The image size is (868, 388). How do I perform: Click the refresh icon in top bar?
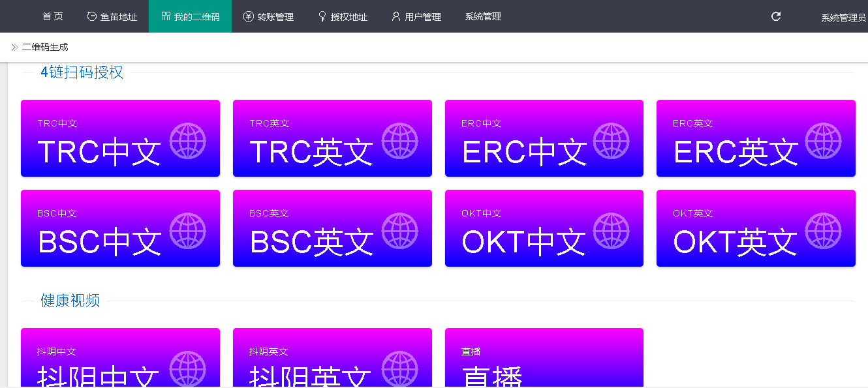click(776, 16)
